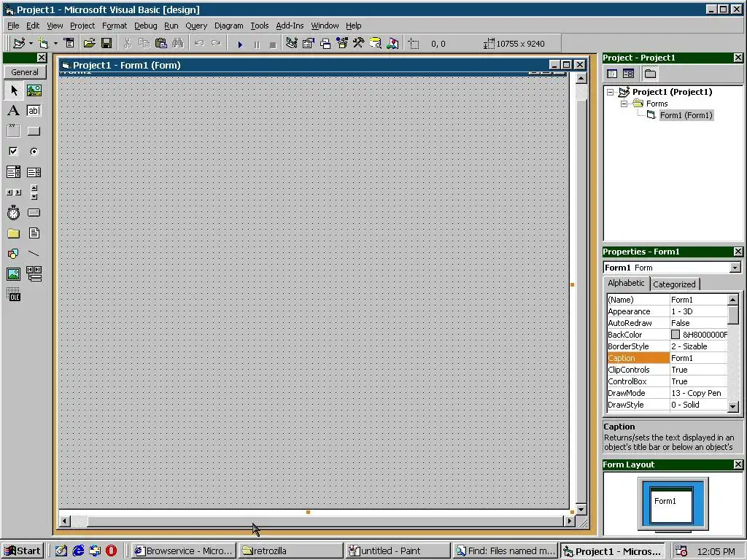Screen dimensions: 747x560
Task: Open the Windows Start button
Action: (23, 551)
